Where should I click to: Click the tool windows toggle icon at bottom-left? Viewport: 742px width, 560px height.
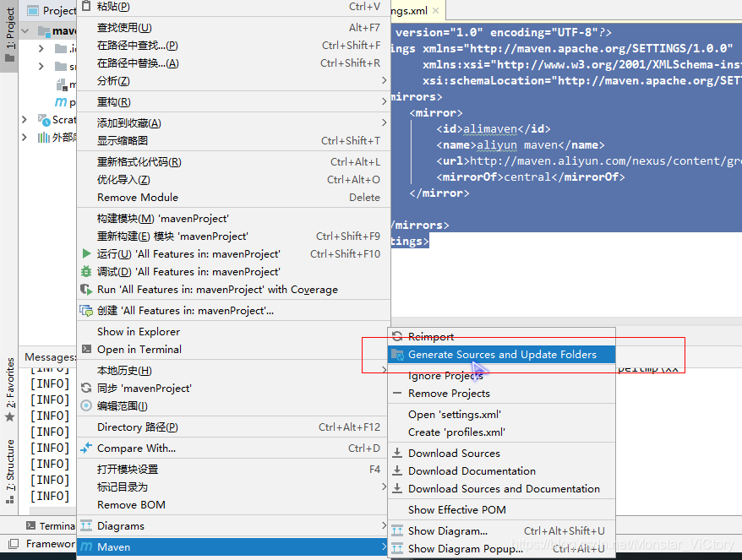(14, 544)
